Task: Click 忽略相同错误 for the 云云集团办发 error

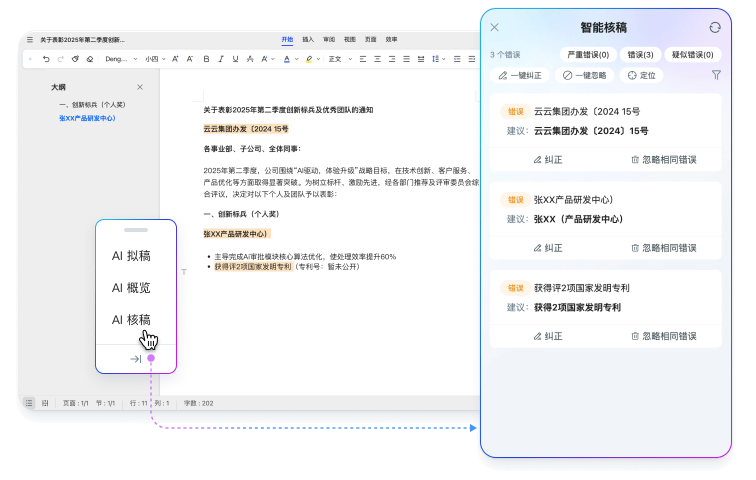Action: (663, 159)
